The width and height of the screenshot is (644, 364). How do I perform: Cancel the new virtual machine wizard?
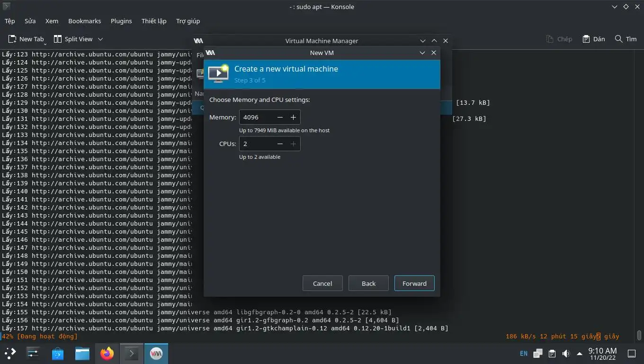pyautogui.click(x=322, y=283)
